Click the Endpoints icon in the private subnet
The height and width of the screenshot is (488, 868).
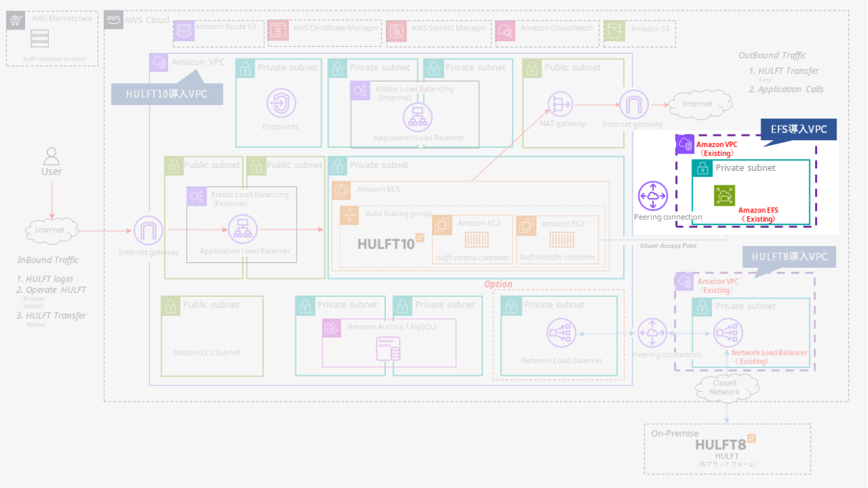(281, 103)
